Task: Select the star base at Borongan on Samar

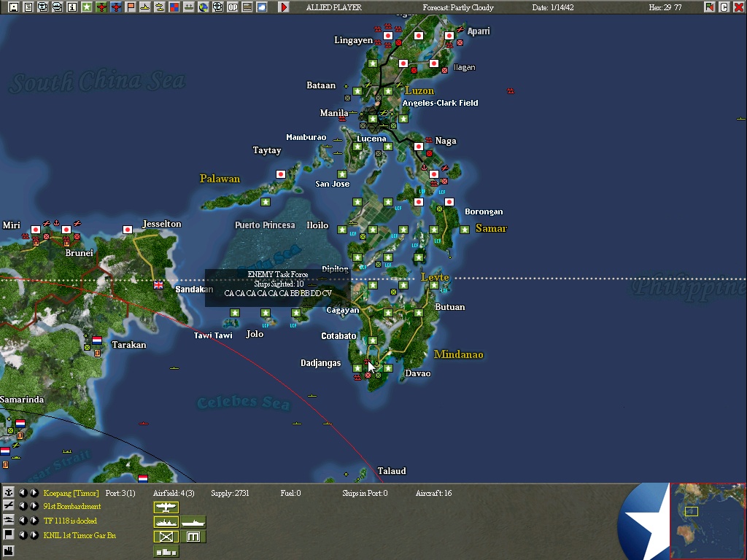Action: (465, 230)
